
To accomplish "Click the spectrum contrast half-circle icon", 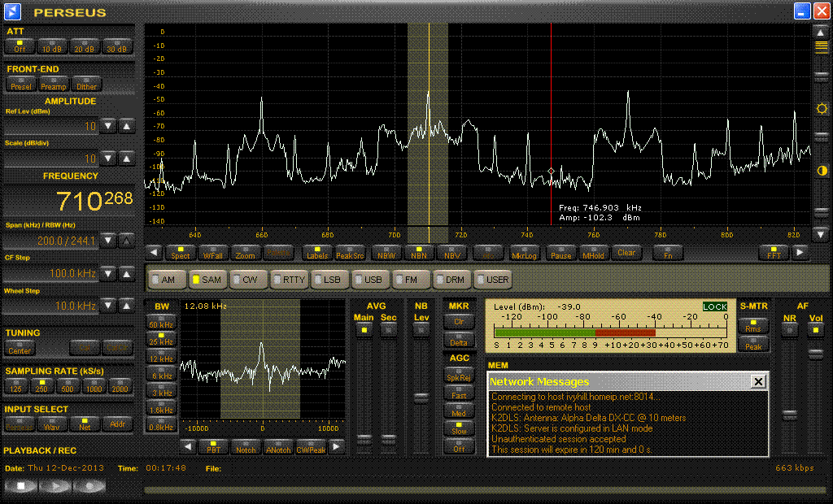I will pyautogui.click(x=822, y=171).
